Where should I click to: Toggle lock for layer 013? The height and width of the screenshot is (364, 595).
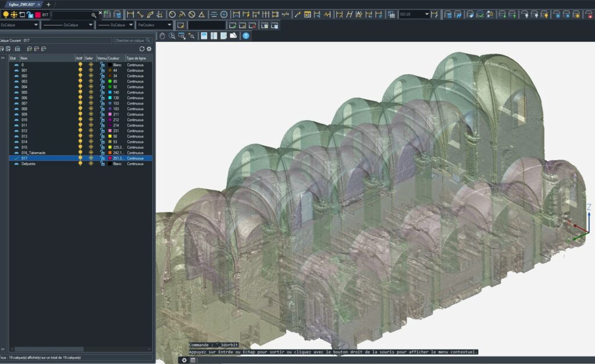(102, 136)
